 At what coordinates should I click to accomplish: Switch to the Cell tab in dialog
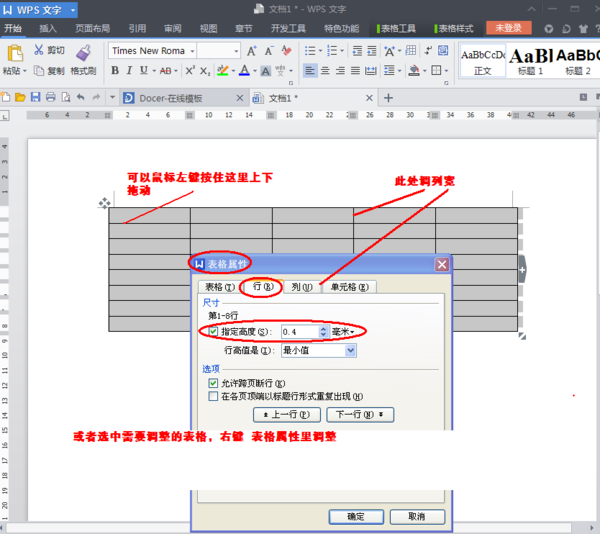349,287
